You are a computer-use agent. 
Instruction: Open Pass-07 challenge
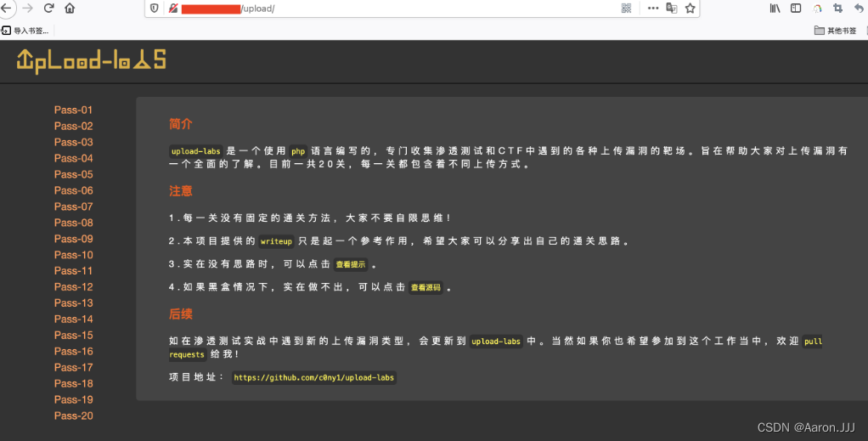click(x=73, y=206)
